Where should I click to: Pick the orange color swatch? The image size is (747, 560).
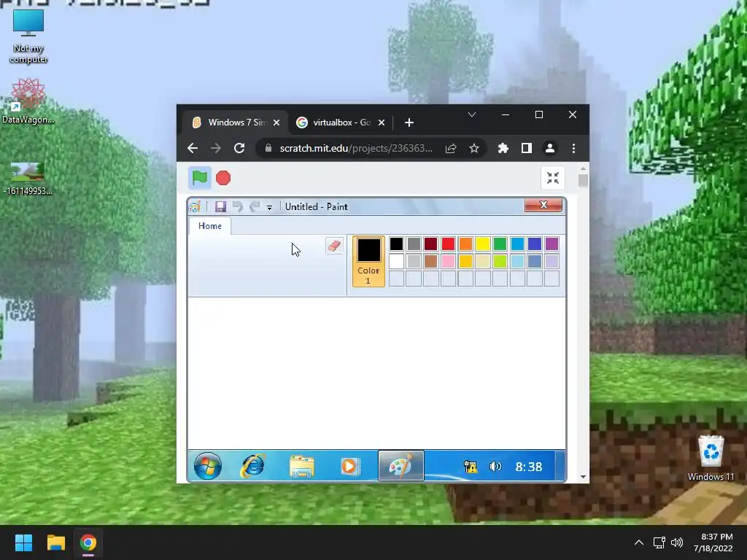pyautogui.click(x=465, y=244)
